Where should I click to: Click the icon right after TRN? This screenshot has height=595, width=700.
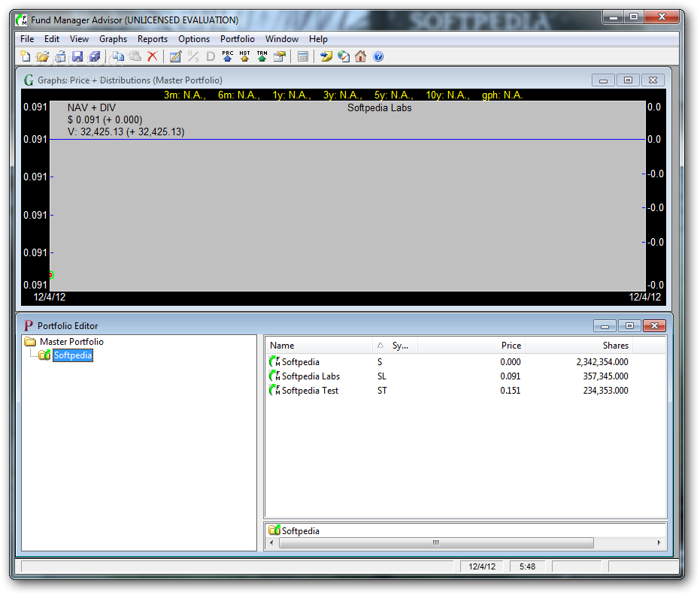point(280,56)
